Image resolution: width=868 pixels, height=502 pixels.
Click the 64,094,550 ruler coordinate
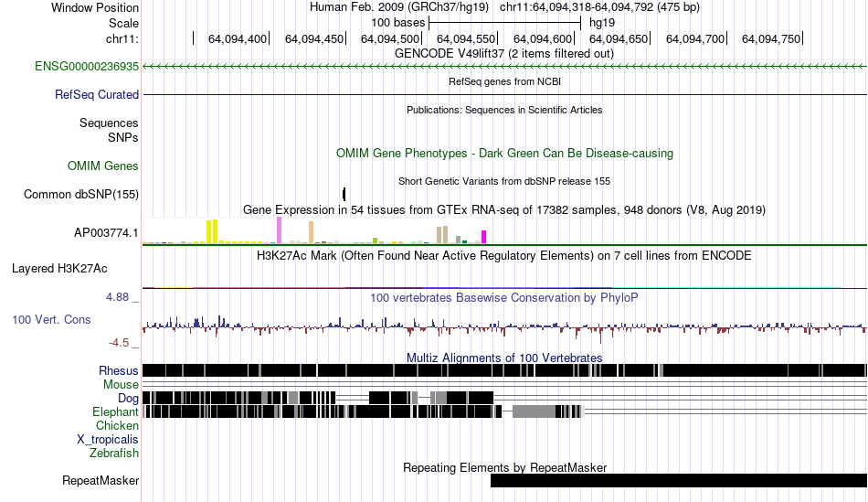pyautogui.click(x=466, y=38)
